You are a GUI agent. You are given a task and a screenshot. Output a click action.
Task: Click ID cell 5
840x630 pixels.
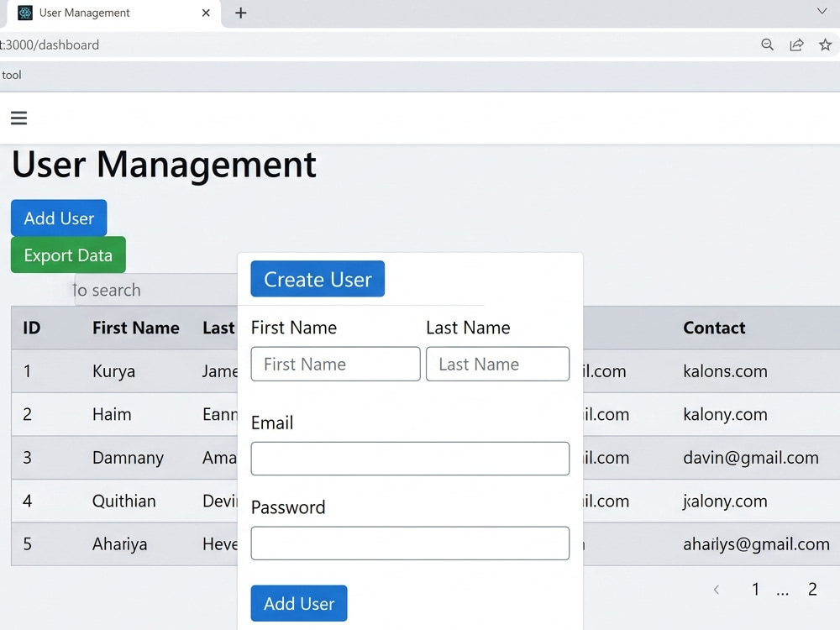pyautogui.click(x=28, y=544)
